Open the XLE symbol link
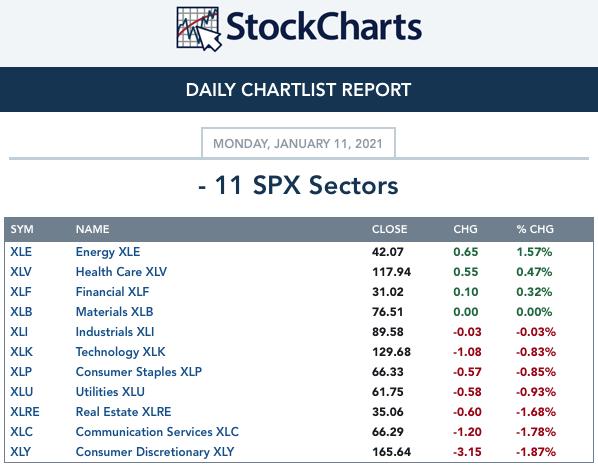 21,252
